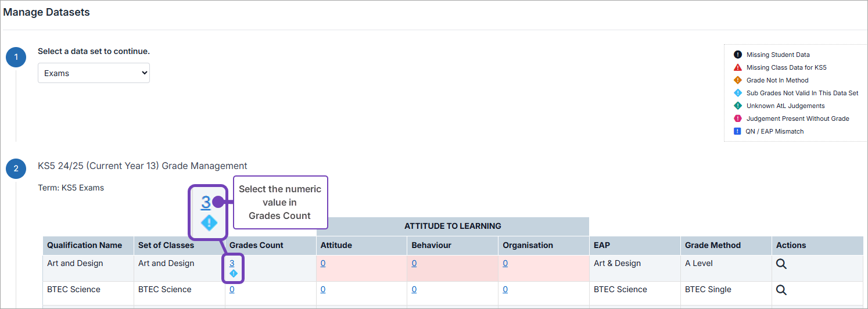The image size is (868, 309).
Task: Open Organisation count link for BTEC Science
Action: pos(505,289)
